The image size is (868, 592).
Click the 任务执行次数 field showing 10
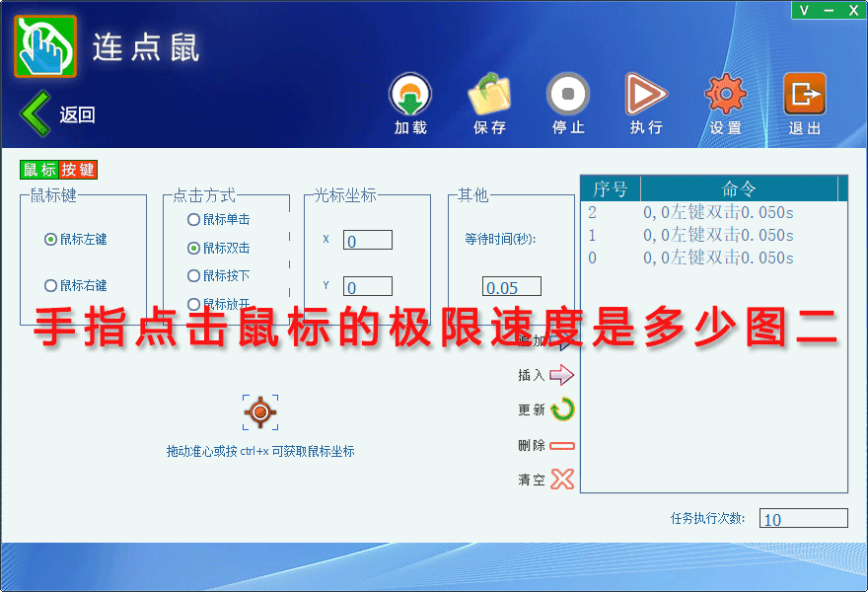pyautogui.click(x=803, y=518)
